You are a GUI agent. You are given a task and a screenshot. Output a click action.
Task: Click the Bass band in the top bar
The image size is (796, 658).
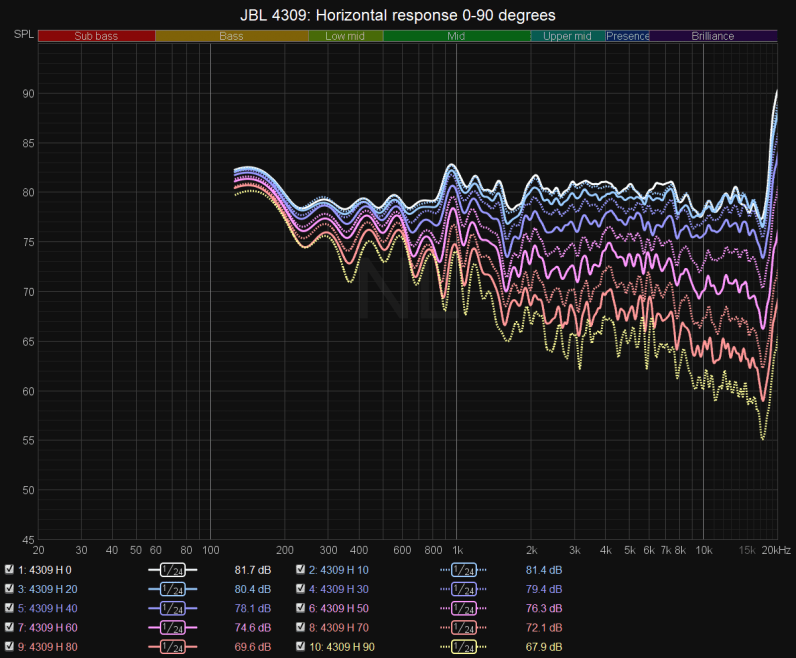coord(231,36)
